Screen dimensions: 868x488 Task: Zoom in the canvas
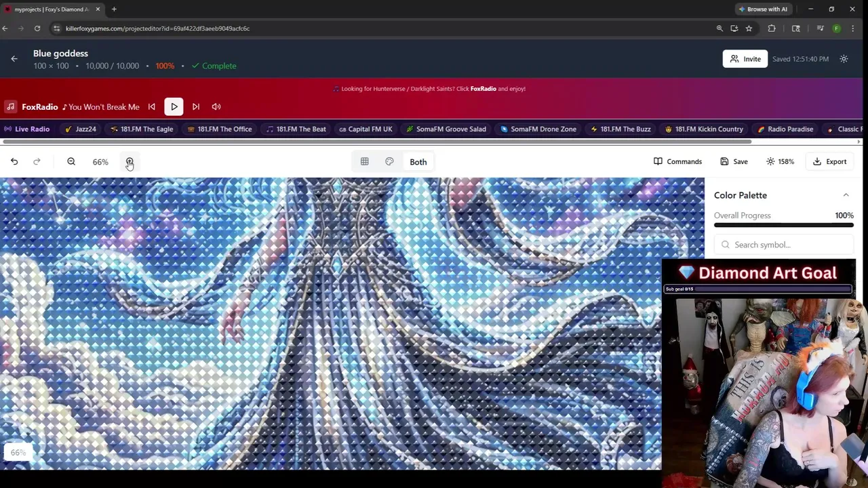pos(130,161)
